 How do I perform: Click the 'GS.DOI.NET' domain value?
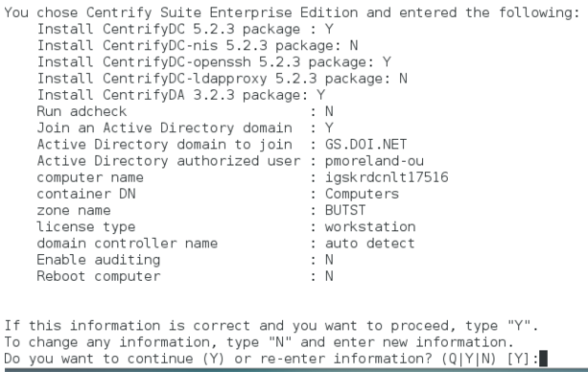(x=365, y=145)
